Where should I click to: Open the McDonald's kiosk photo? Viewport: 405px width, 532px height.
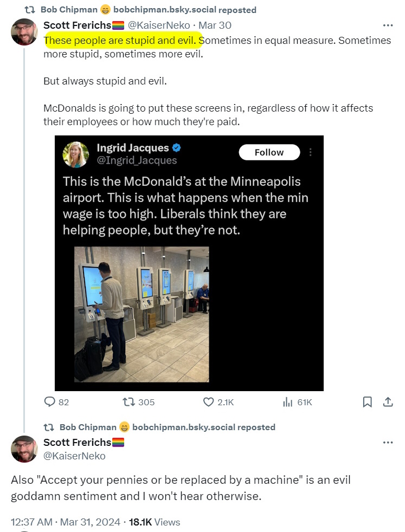[x=142, y=314]
